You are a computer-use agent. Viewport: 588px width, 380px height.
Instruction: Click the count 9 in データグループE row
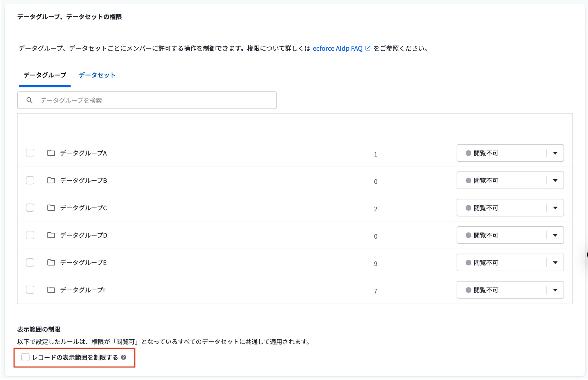[x=375, y=264]
